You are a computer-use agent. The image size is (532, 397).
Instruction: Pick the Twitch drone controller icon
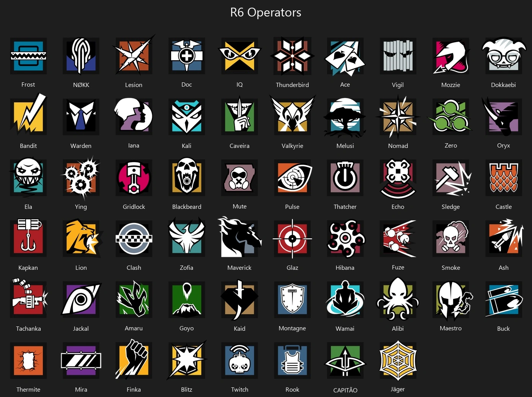240,360
